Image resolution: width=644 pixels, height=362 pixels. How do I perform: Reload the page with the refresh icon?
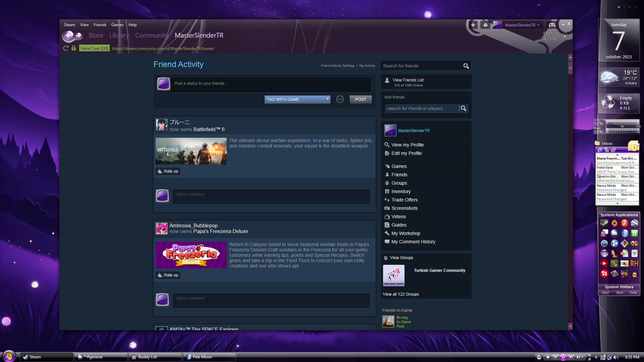coord(66,48)
